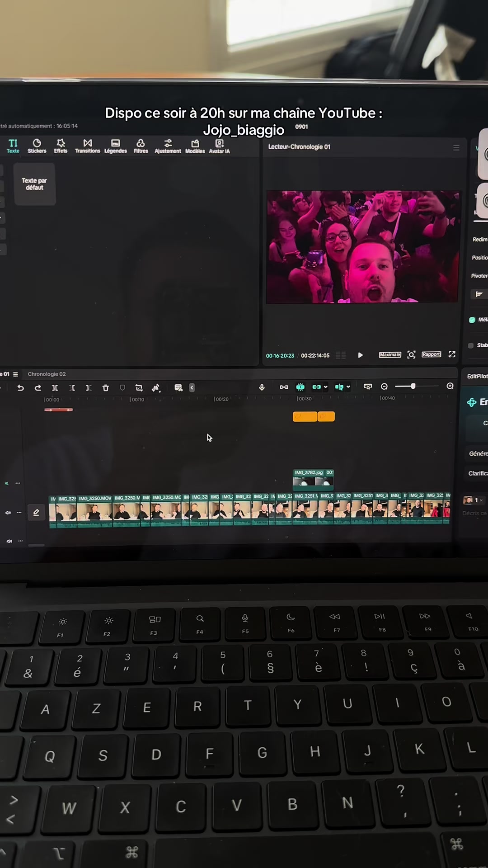Undo the last edit
The height and width of the screenshot is (868, 488).
point(20,388)
